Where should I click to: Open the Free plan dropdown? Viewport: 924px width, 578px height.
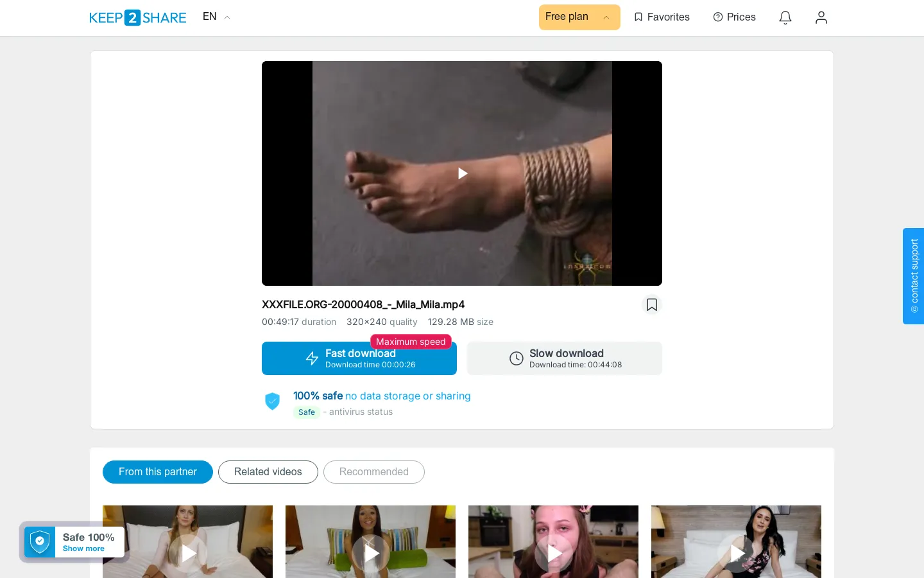[579, 17]
